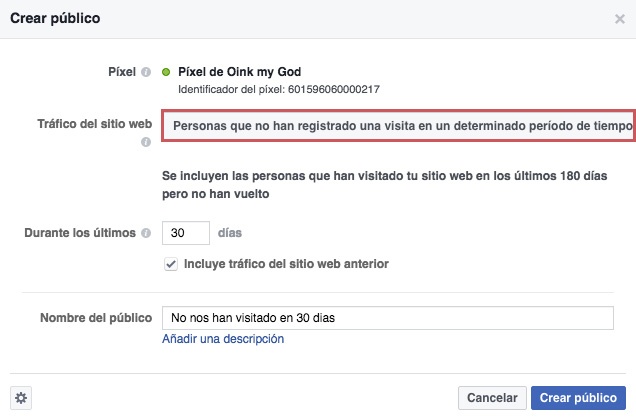This screenshot has width=636, height=419.
Task: Click the días unit label
Action: pyautogui.click(x=230, y=233)
